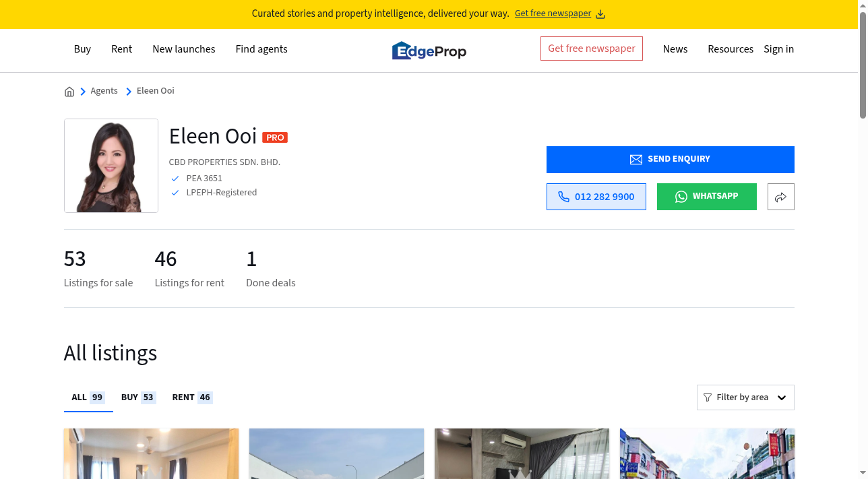Open the News menu
868x479 pixels.
tap(675, 49)
